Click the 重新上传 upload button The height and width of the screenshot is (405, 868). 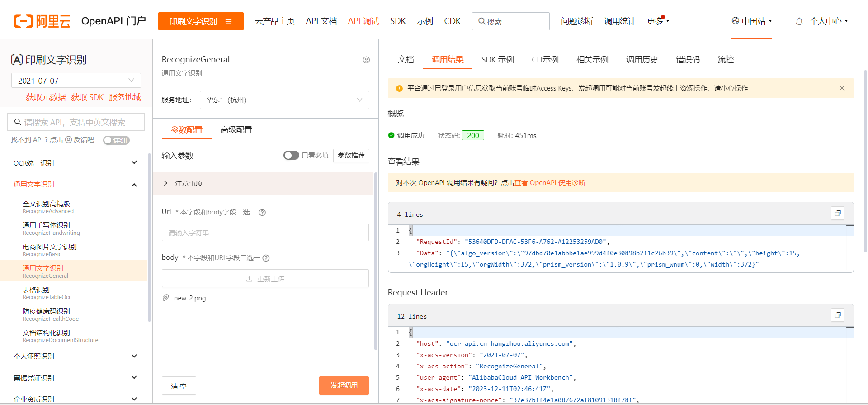(x=265, y=279)
